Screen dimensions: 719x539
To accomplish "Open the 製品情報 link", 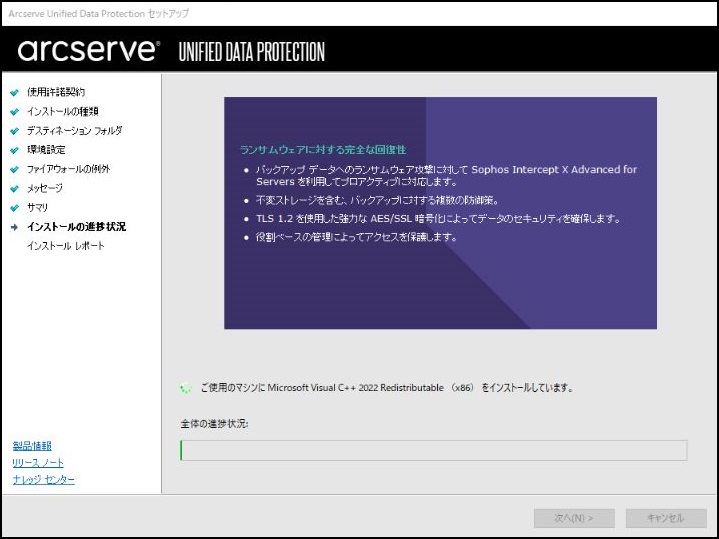I will pyautogui.click(x=32, y=446).
